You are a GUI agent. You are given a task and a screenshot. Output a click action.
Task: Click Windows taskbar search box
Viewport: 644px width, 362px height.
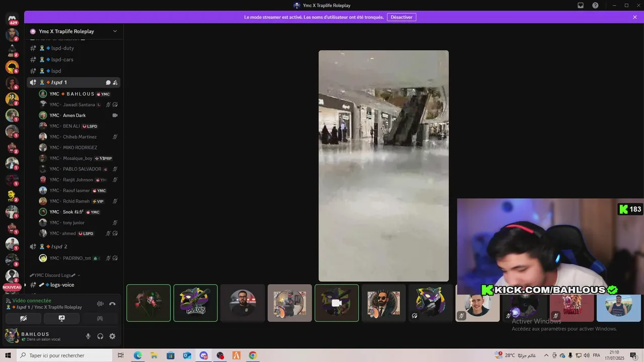tap(64, 355)
